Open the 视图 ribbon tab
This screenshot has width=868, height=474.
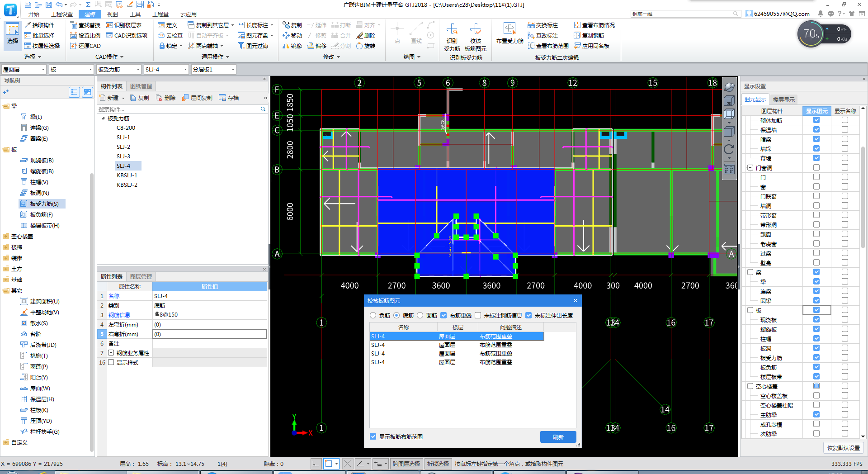click(x=113, y=14)
